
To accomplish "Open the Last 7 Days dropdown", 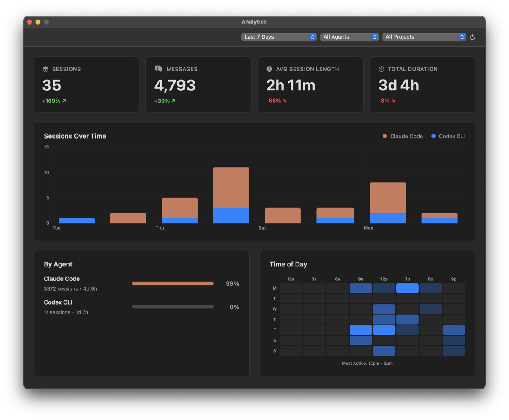I will [279, 37].
